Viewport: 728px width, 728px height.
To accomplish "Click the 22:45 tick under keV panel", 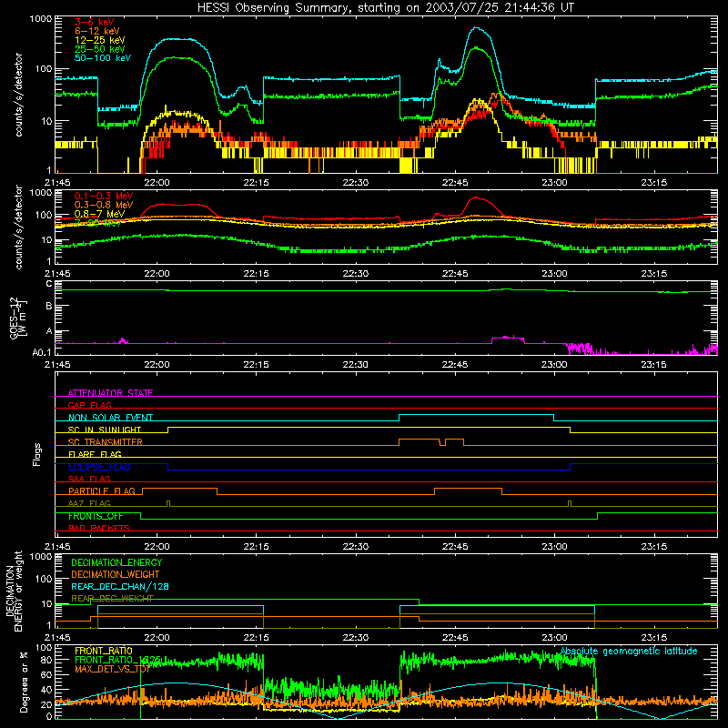I will tap(455, 183).
